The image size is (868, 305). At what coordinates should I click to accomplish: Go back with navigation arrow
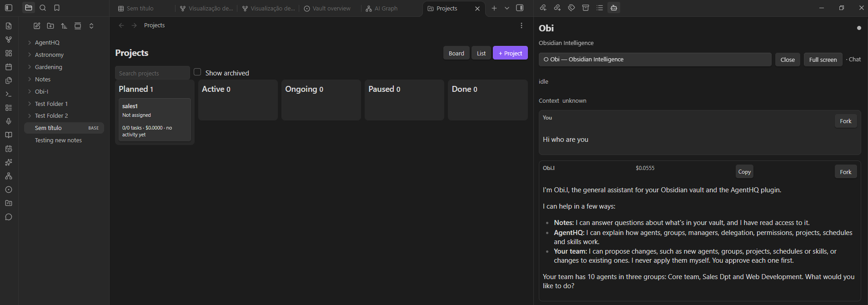[121, 25]
